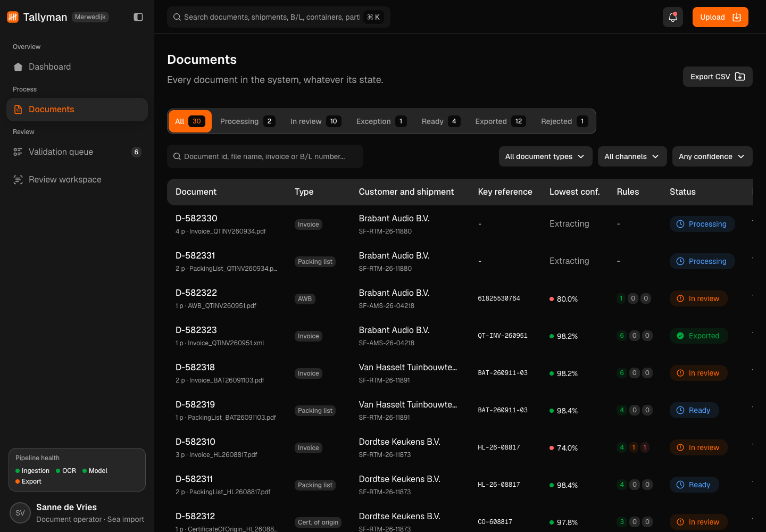Switch to the Processing tab

point(247,121)
